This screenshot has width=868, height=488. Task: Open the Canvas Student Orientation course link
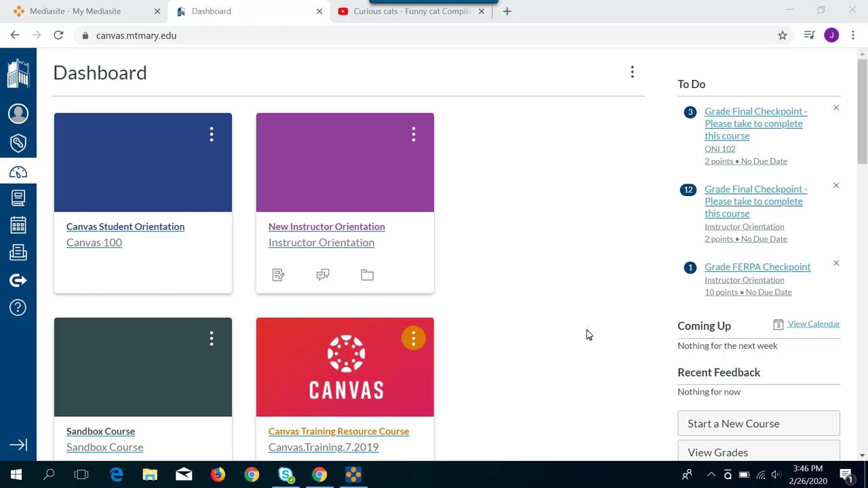[125, 226]
